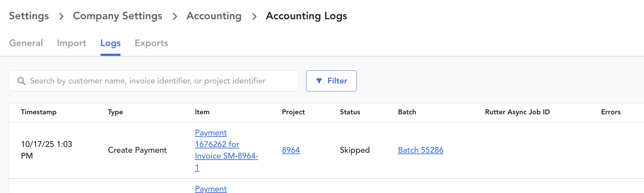Navigate to Company Settings breadcrumb
The width and height of the screenshot is (644, 193).
pos(117,16)
